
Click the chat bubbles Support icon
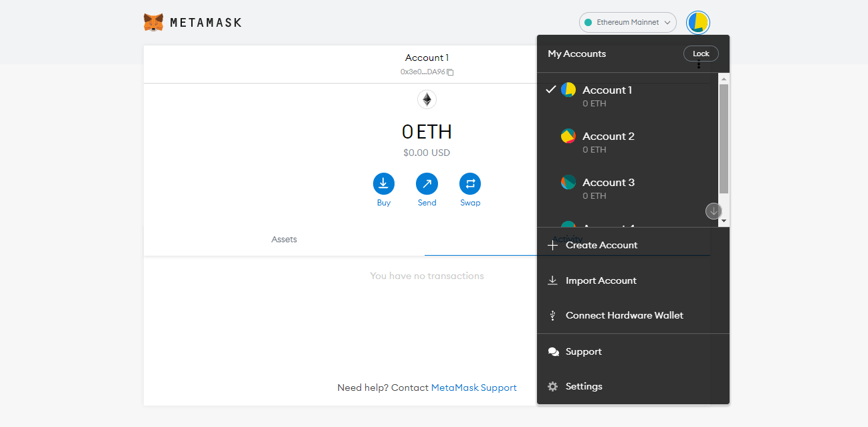(553, 351)
